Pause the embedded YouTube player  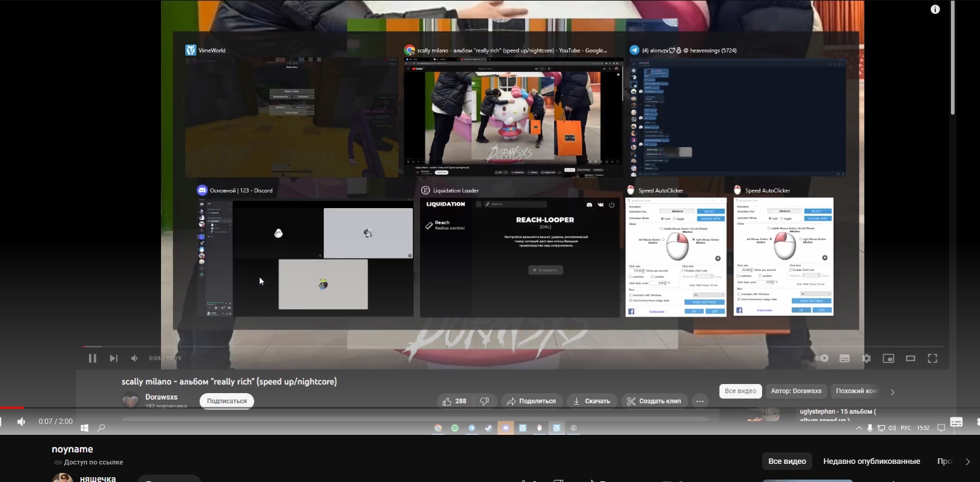point(93,359)
